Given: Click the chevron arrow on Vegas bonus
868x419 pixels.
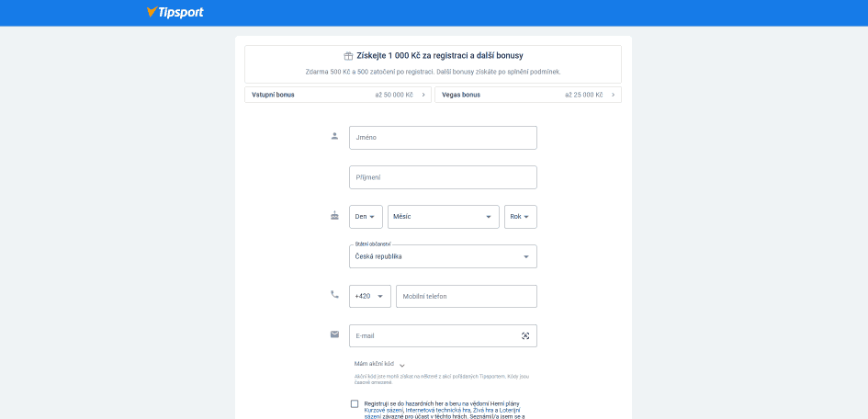Looking at the screenshot, I should 614,95.
